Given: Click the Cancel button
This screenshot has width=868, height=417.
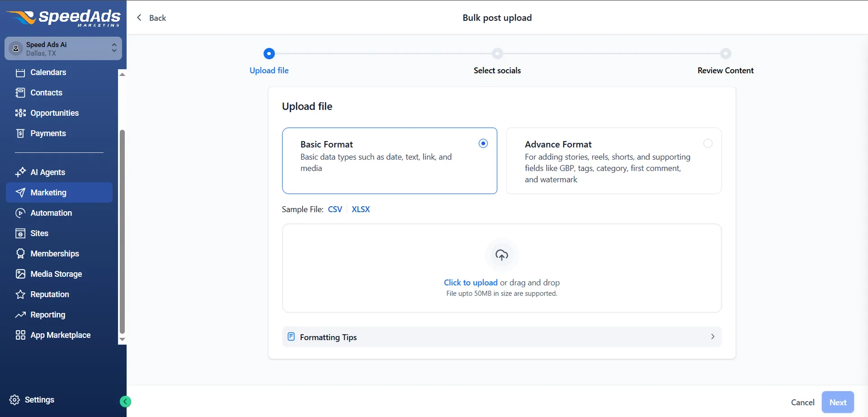Looking at the screenshot, I should (802, 402).
